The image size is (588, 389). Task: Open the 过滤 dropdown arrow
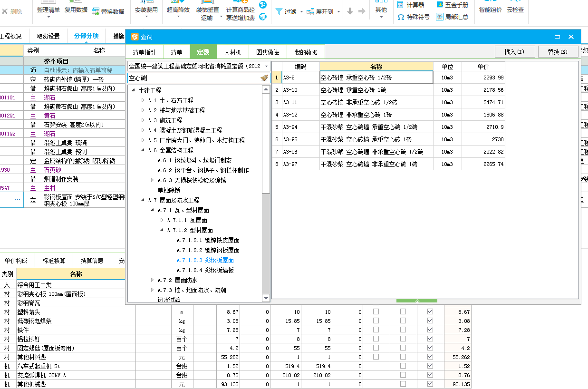tap(301, 11)
